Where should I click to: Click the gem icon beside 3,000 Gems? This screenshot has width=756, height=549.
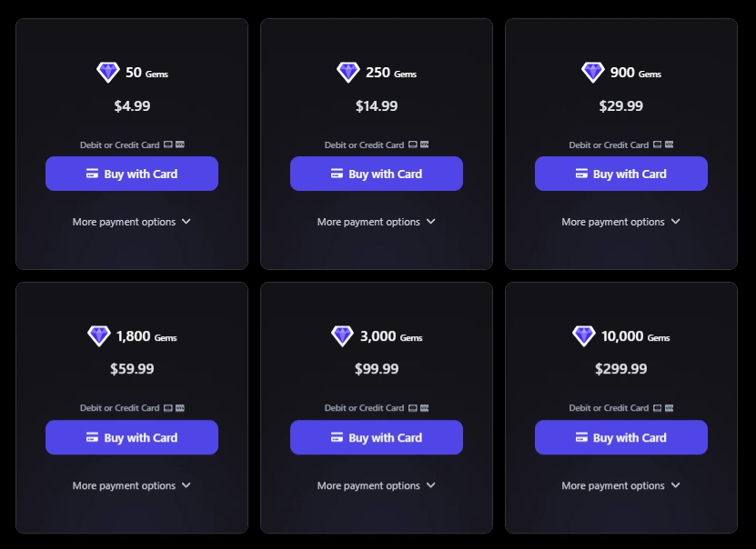click(343, 336)
